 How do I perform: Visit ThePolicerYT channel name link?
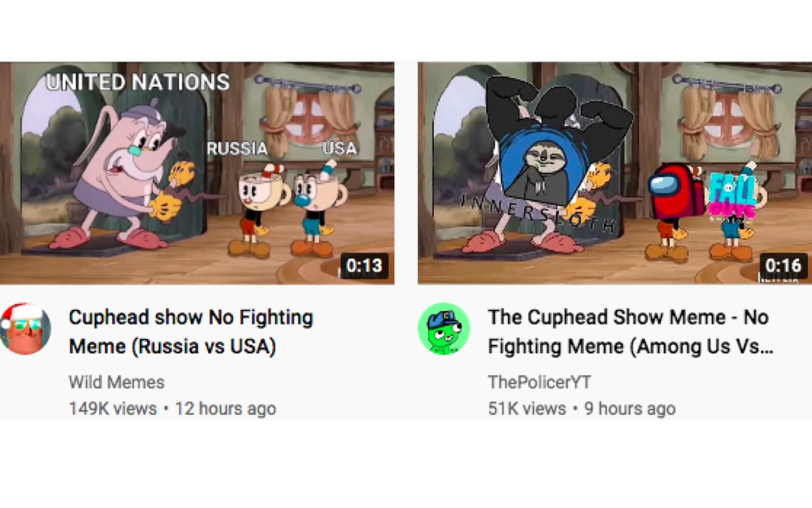540,382
